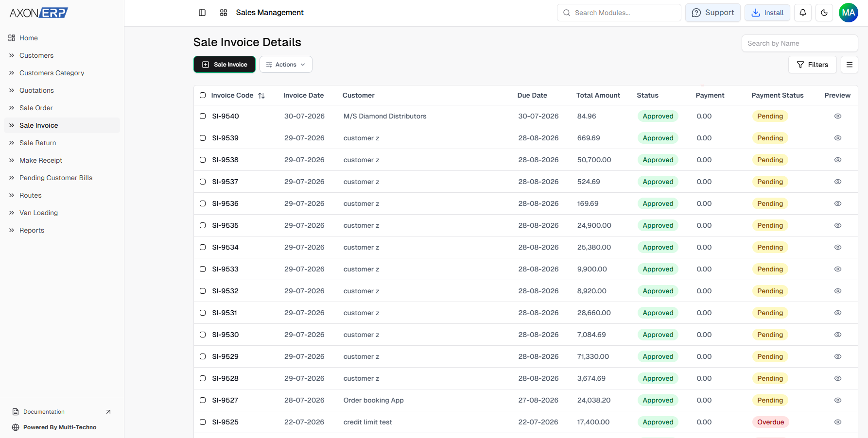Open the Filters button
This screenshot has width=868, height=438.
pyautogui.click(x=813, y=65)
